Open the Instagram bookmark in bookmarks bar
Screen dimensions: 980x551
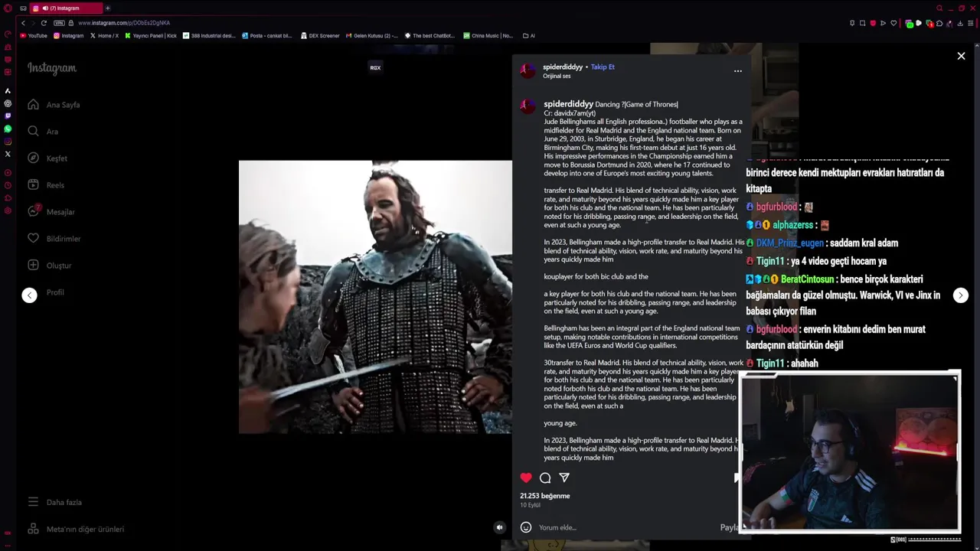pyautogui.click(x=68, y=36)
